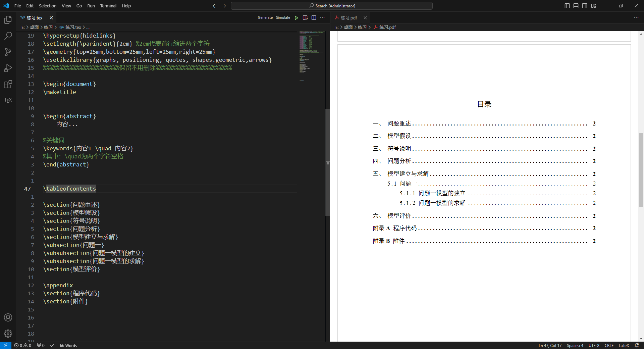Toggle the primary side bar layout button
The height and width of the screenshot is (349, 644).
(567, 6)
